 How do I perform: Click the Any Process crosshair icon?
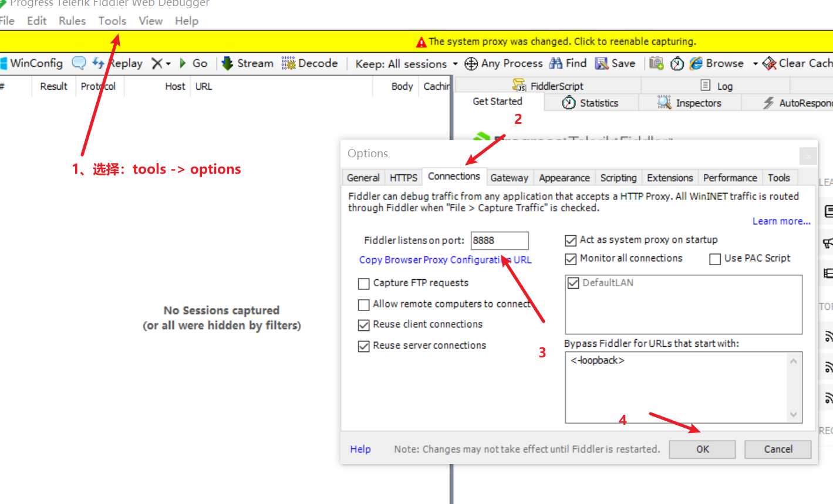pos(471,63)
